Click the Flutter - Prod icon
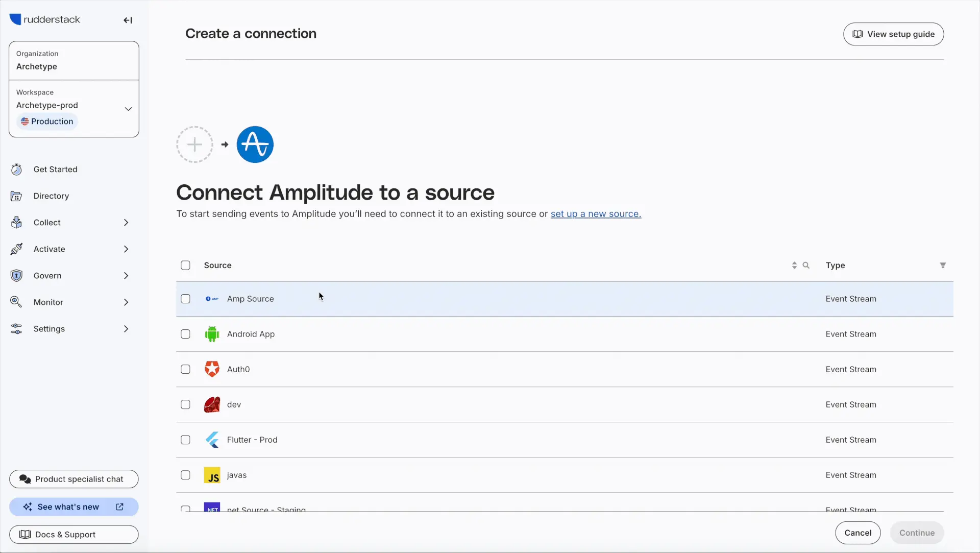980x553 pixels. click(212, 440)
